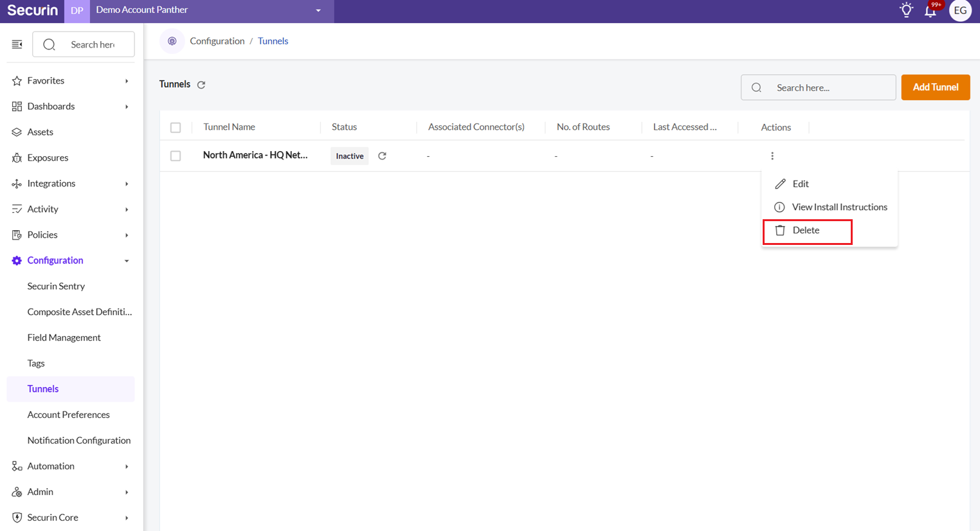Click the Policies document icon
980x531 pixels.
[x=17, y=235]
